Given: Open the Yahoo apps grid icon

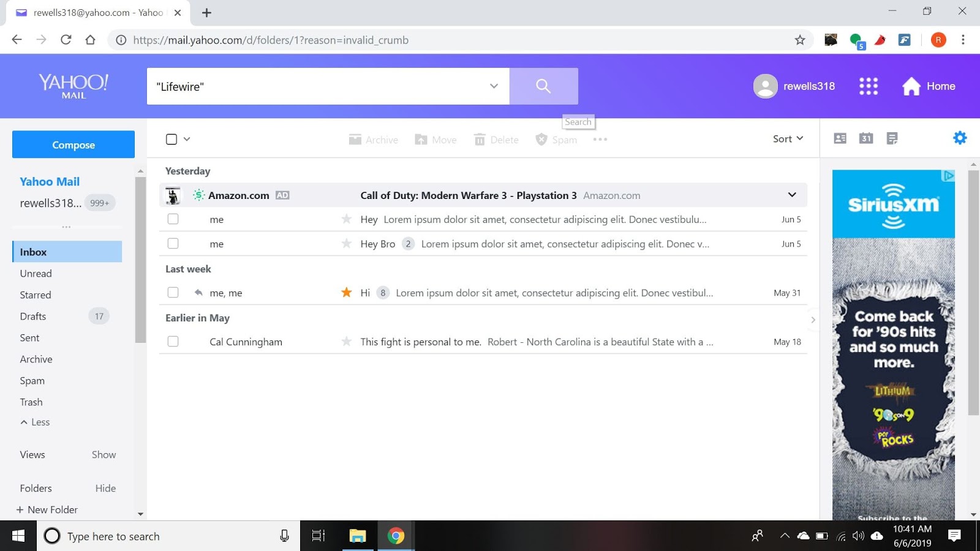Looking at the screenshot, I should pos(868,86).
